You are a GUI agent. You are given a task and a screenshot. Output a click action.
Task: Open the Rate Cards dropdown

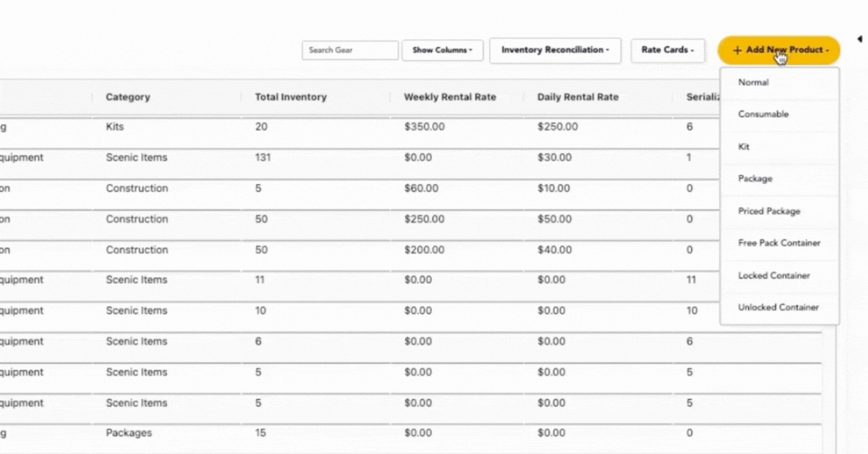coord(667,51)
